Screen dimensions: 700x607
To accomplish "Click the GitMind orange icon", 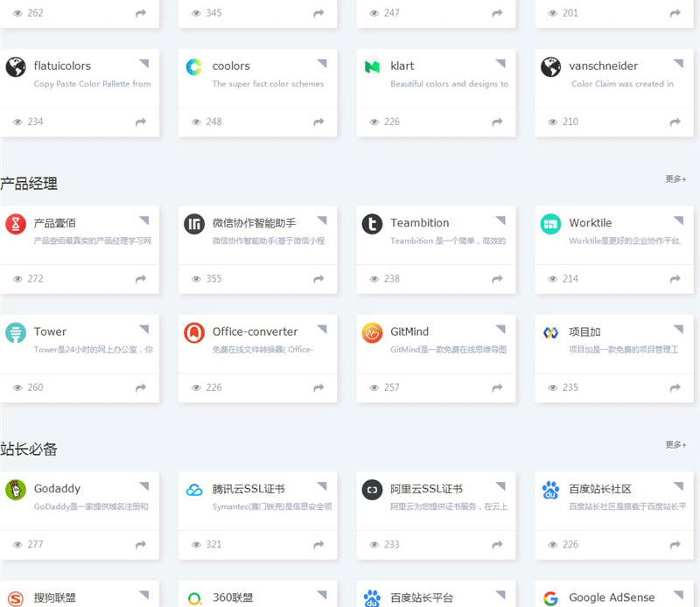I will click(372, 332).
